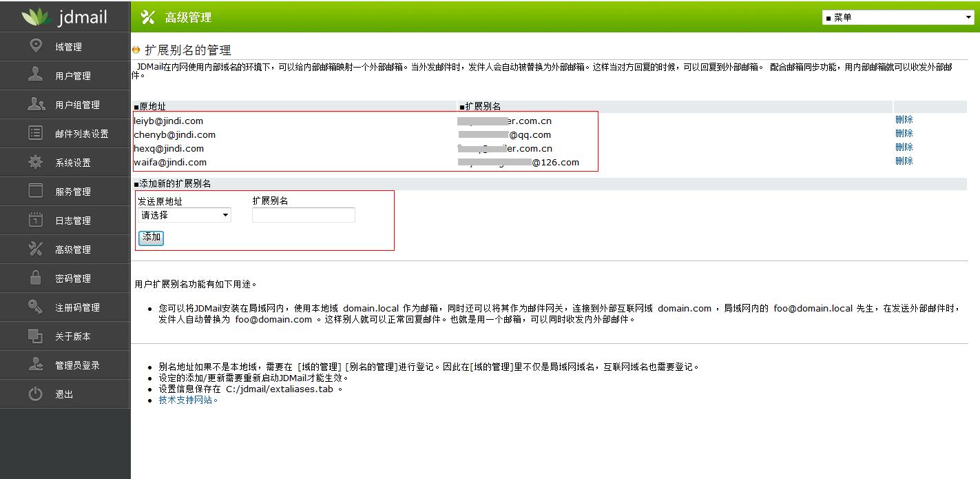Click the registration code key icon

pos(36,307)
